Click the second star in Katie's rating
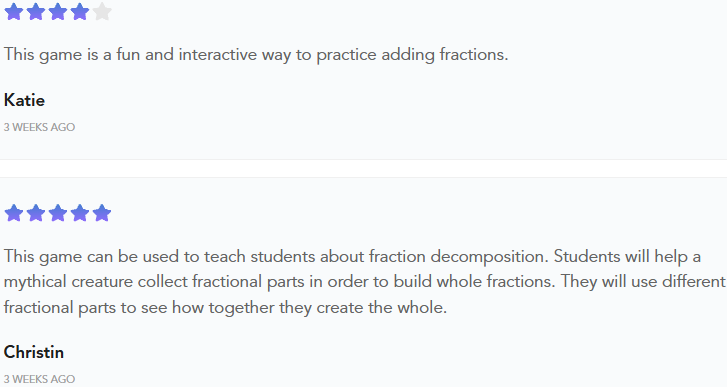 [36, 12]
